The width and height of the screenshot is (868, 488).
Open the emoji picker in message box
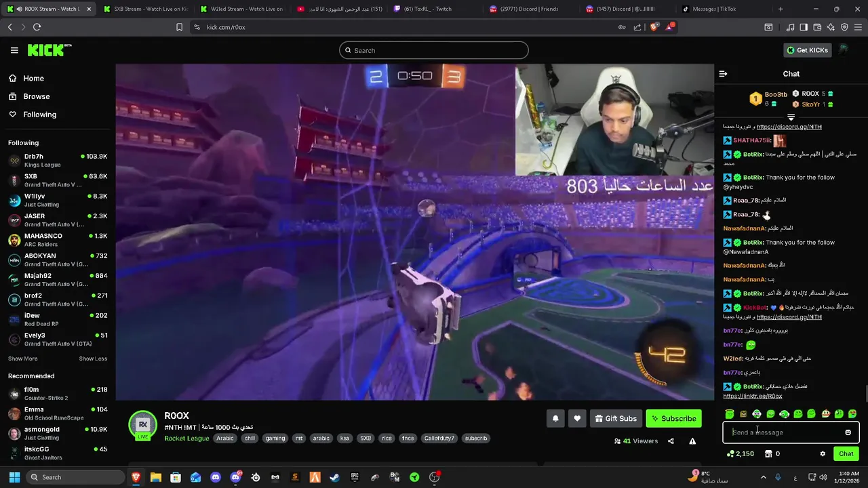tap(848, 432)
